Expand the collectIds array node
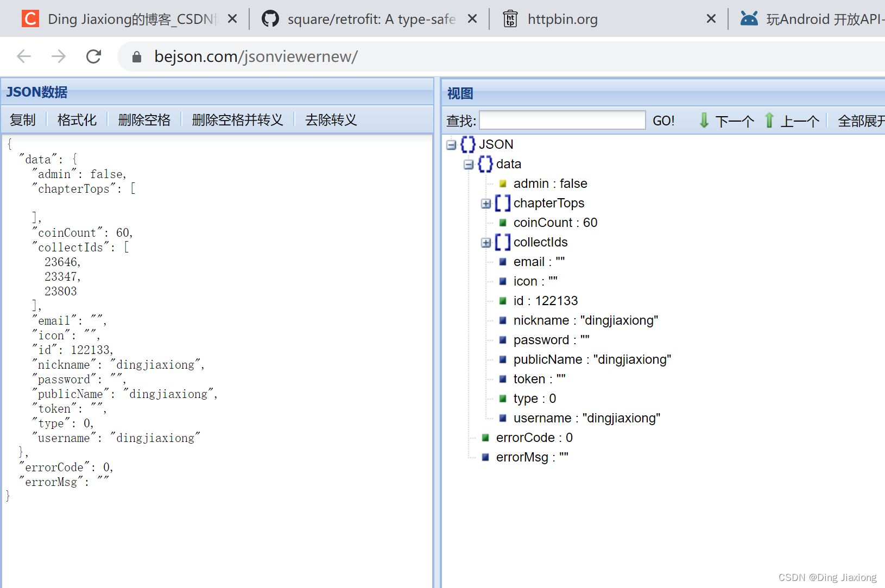 (x=486, y=242)
